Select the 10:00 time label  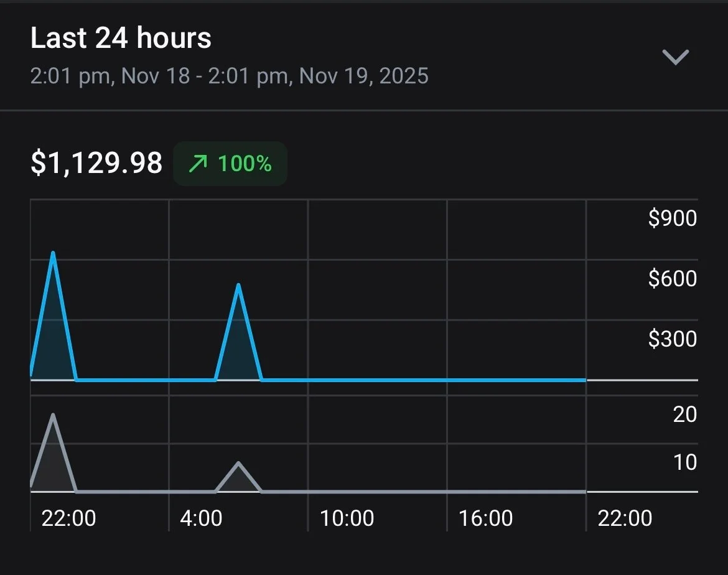pyautogui.click(x=347, y=518)
